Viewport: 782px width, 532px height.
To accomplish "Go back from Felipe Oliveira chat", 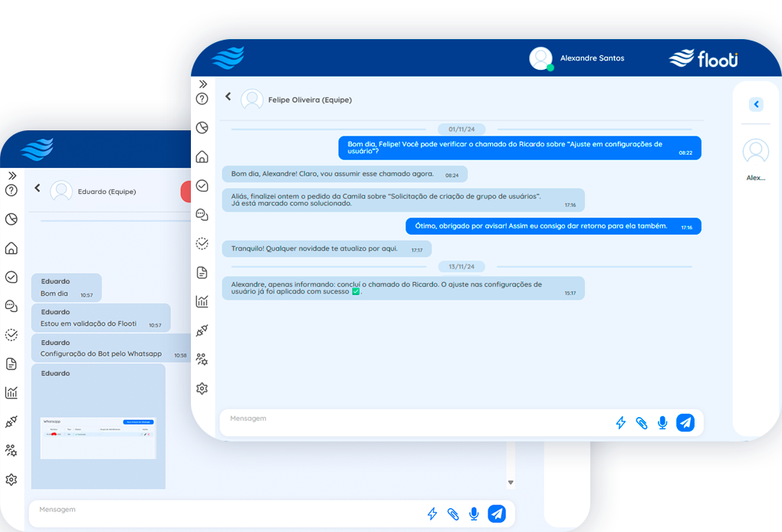I will click(x=228, y=97).
